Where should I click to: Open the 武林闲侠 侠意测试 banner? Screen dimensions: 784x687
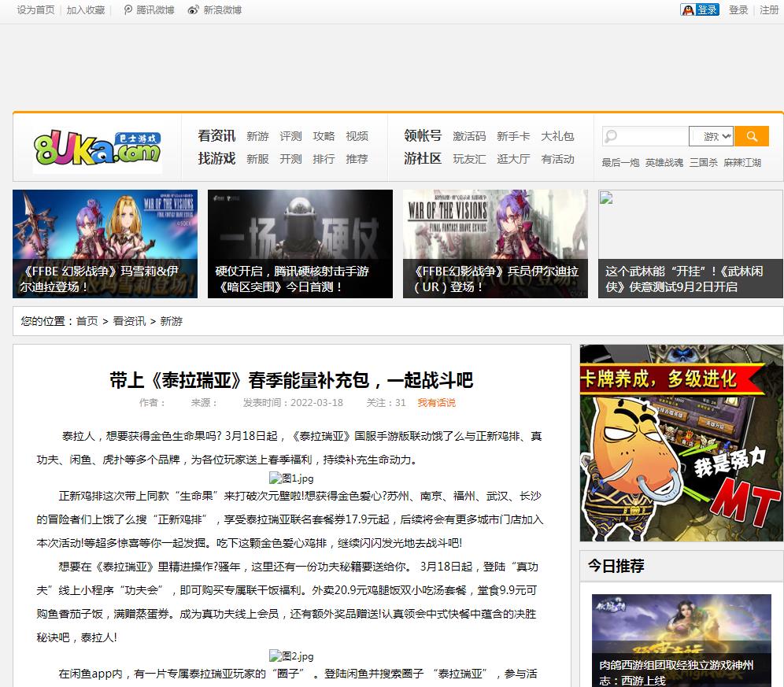tap(690, 244)
